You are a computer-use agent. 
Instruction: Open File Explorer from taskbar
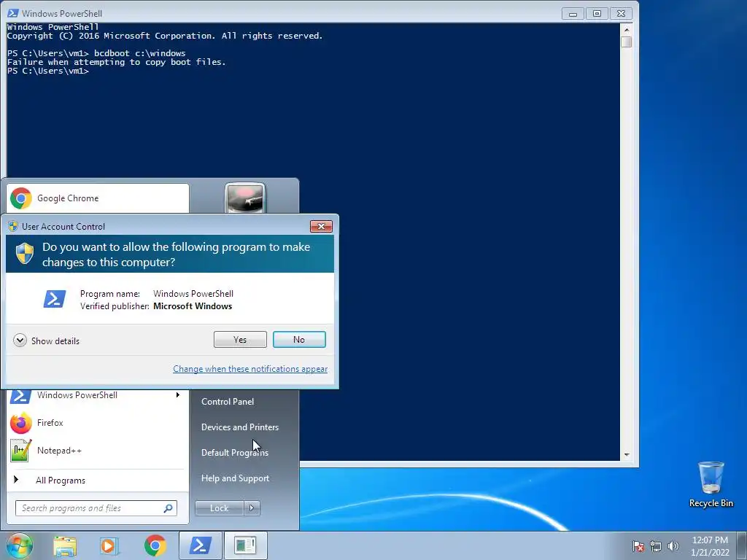point(65,545)
